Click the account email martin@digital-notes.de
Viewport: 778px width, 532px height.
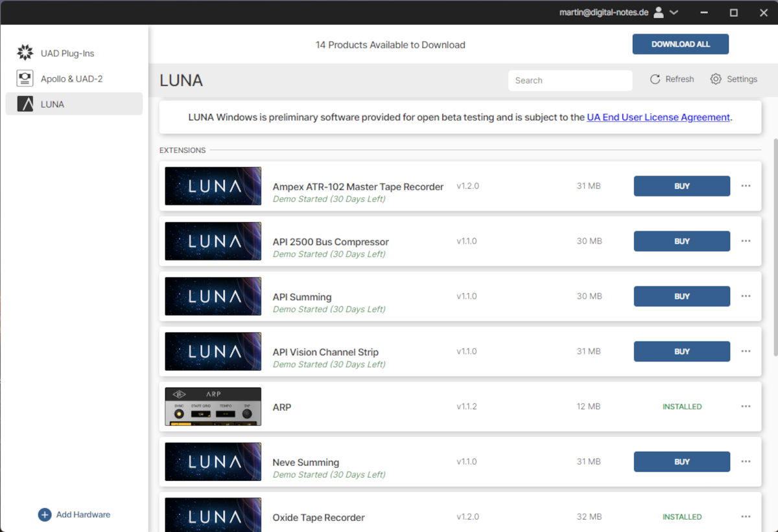[604, 12]
